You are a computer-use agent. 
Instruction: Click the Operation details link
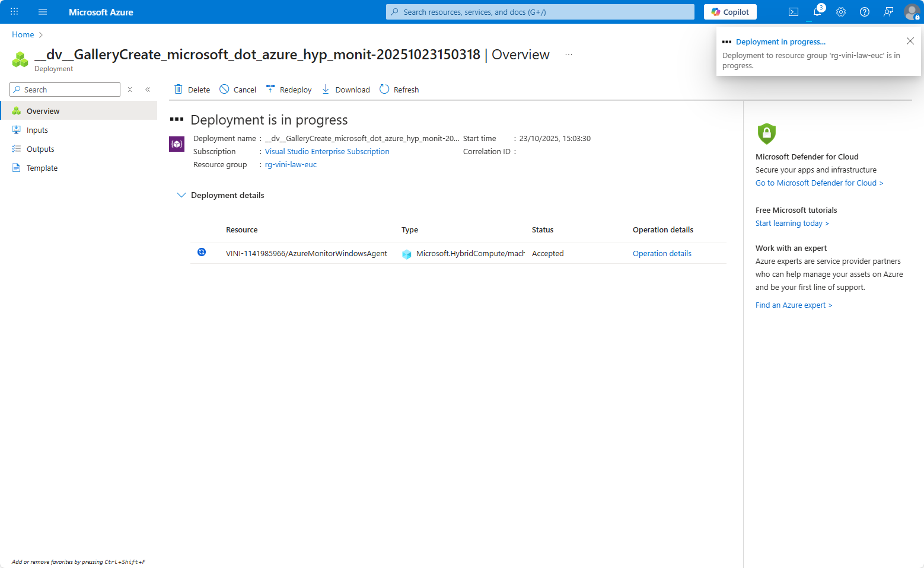pos(662,253)
